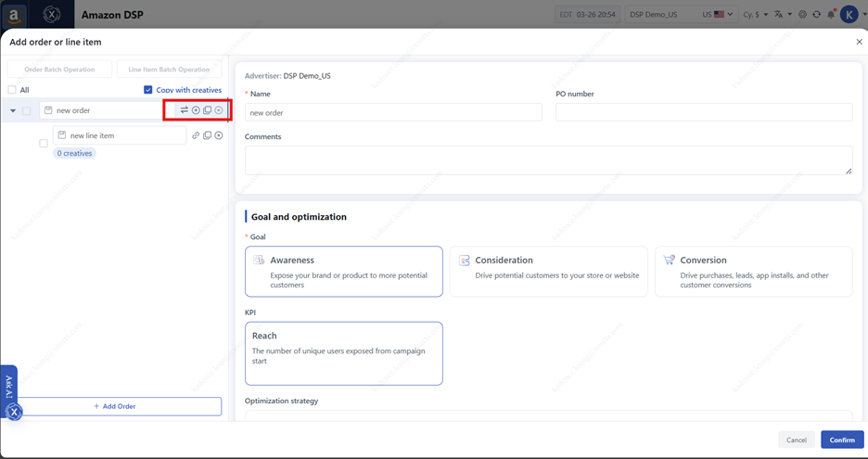Click the Goal and optimization heading

[299, 216]
